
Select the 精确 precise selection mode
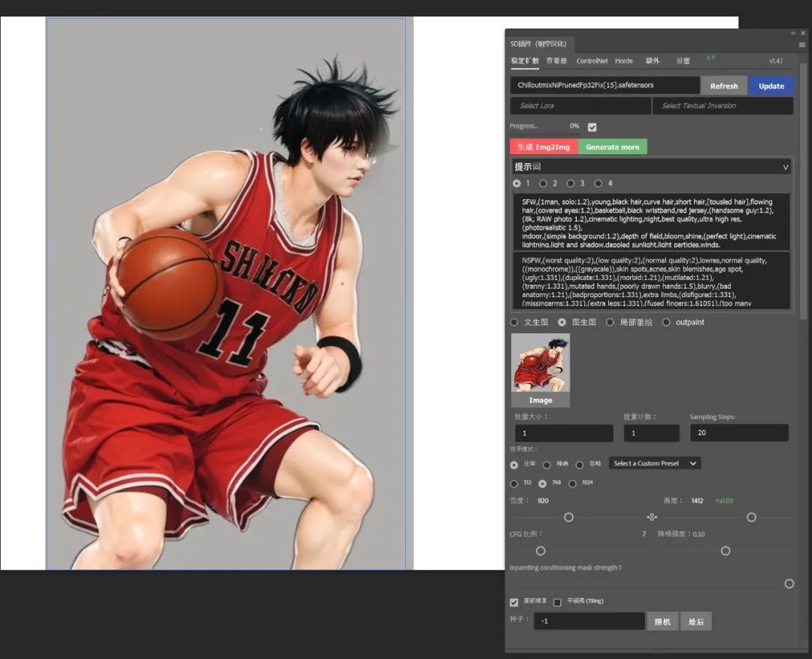(x=547, y=465)
